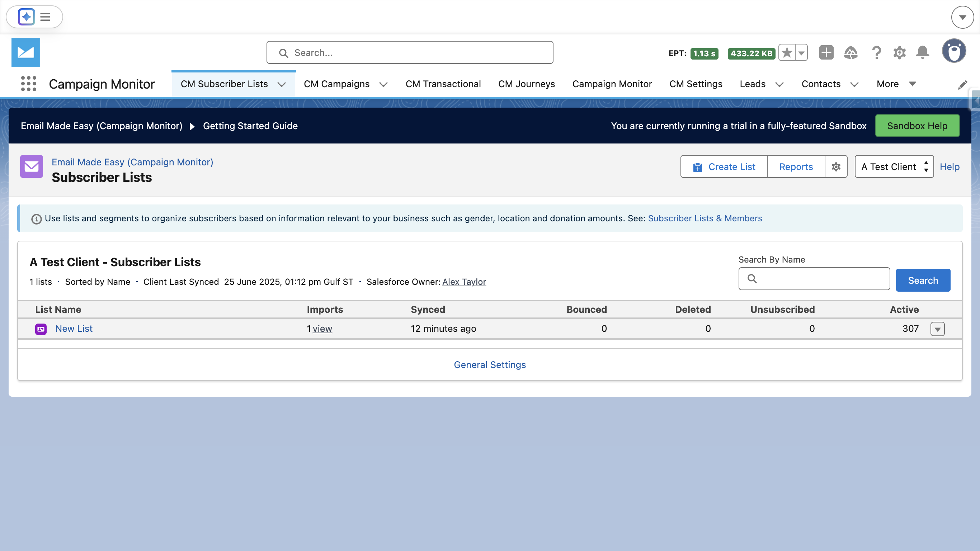Expand the CM Campaigns tab chevron
Image resolution: width=980 pixels, height=551 pixels.
pyautogui.click(x=383, y=84)
